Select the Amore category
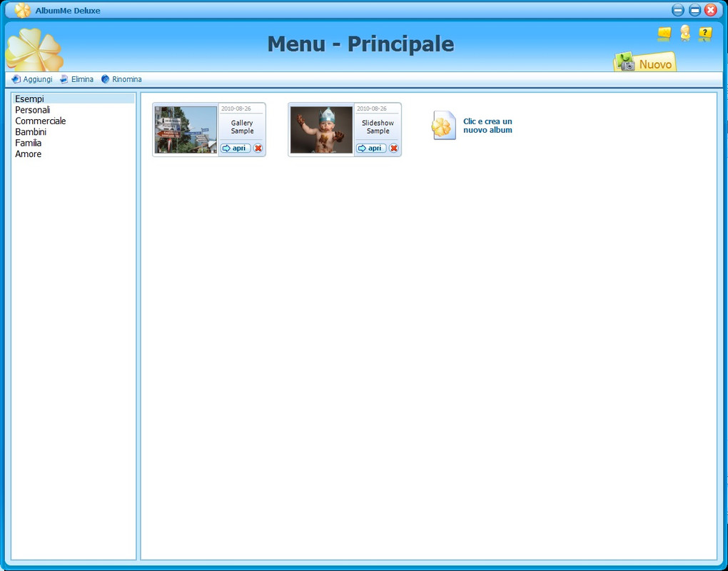 click(74, 154)
